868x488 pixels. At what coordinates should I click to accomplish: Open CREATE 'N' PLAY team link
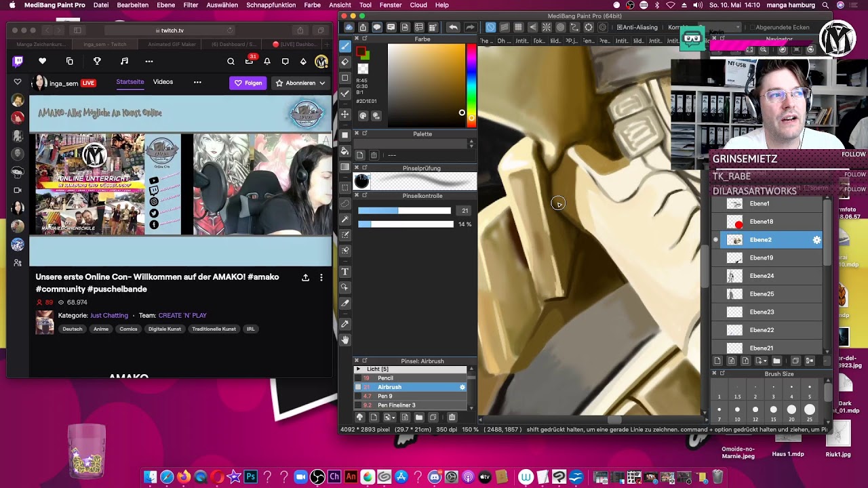click(x=182, y=315)
